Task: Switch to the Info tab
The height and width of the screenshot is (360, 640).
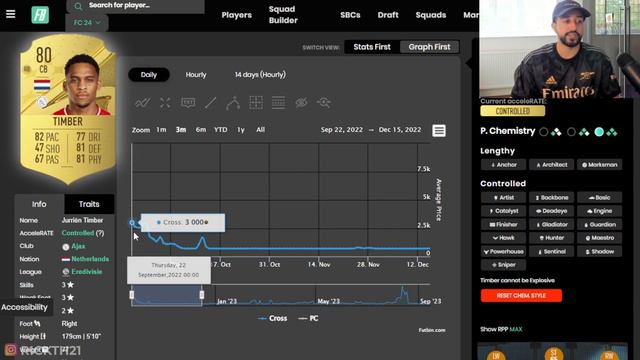Action: tap(39, 204)
